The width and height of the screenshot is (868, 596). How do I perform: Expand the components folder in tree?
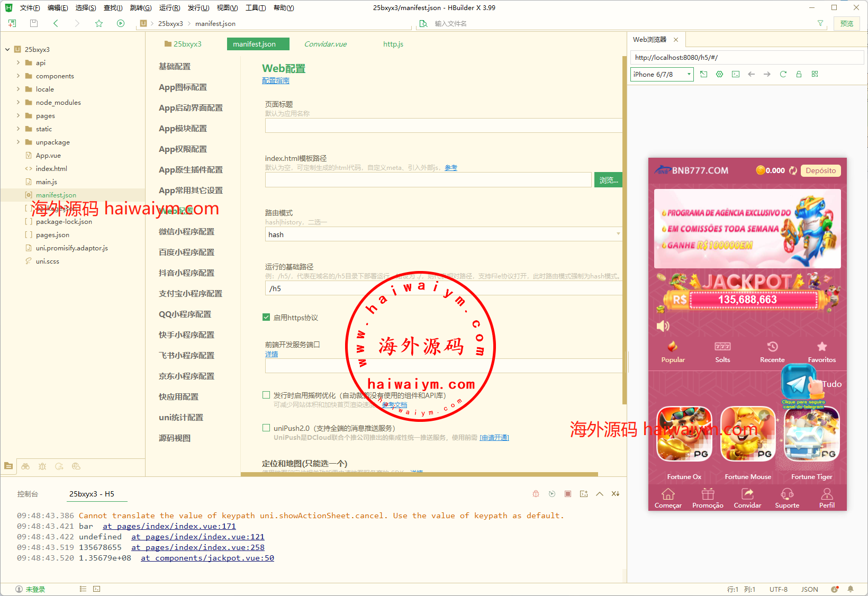coord(19,76)
